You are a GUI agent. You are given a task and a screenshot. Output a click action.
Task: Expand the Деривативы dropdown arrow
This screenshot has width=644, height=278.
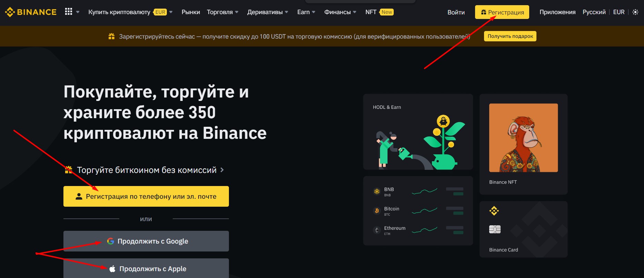tap(286, 12)
